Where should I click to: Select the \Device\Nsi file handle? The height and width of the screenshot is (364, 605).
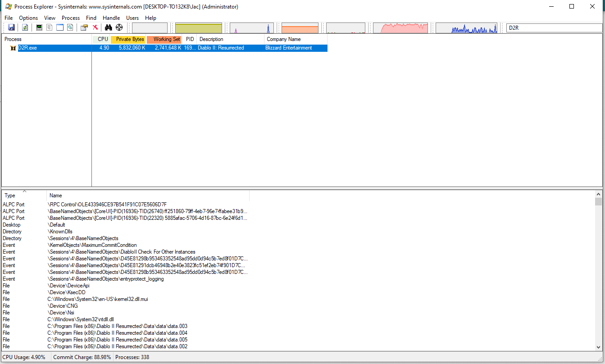[x=61, y=313]
